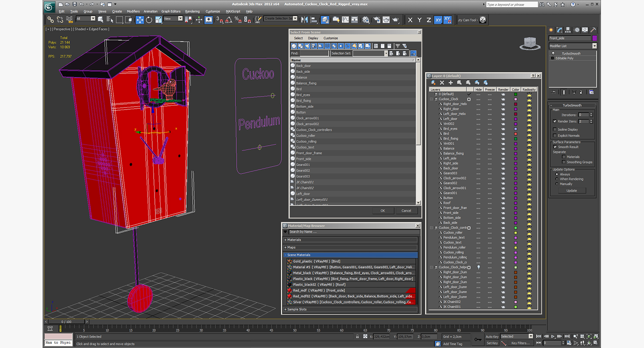Delete highlighted layer using X icon
Screen dimensions: 644x348
point(442,83)
